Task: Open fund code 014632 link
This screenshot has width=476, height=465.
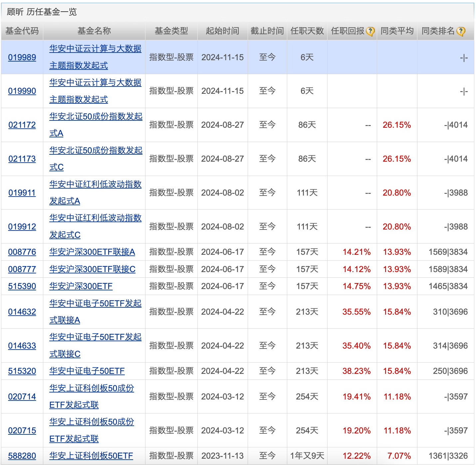Action: point(22,312)
